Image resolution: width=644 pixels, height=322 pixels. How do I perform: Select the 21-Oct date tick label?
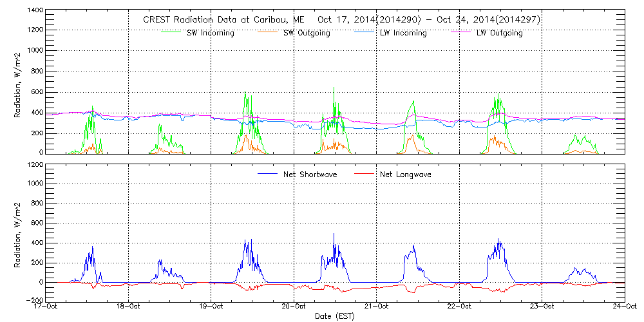tap(377, 307)
